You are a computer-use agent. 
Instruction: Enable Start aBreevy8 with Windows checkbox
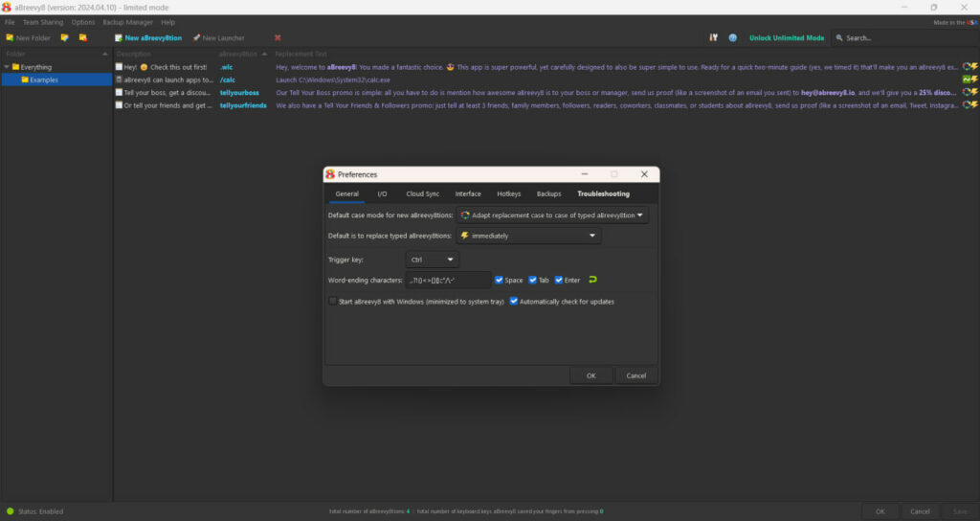coord(333,301)
